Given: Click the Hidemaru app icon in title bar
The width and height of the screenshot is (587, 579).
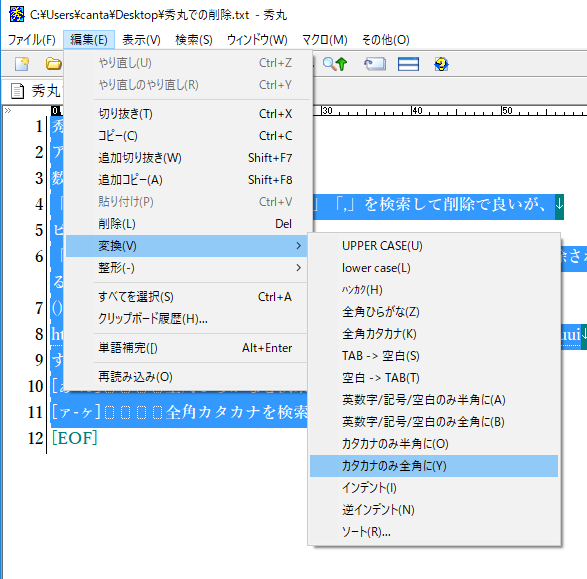Looking at the screenshot, I should (x=16, y=14).
